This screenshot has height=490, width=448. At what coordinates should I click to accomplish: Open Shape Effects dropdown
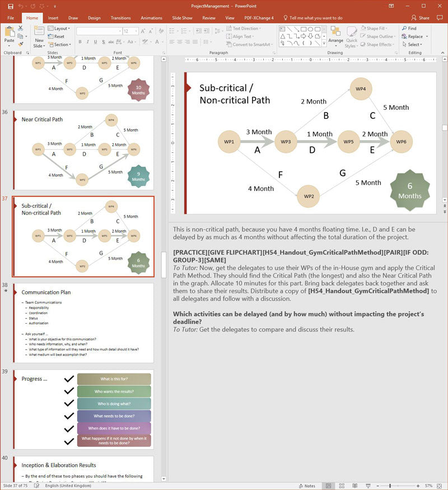(377, 44)
